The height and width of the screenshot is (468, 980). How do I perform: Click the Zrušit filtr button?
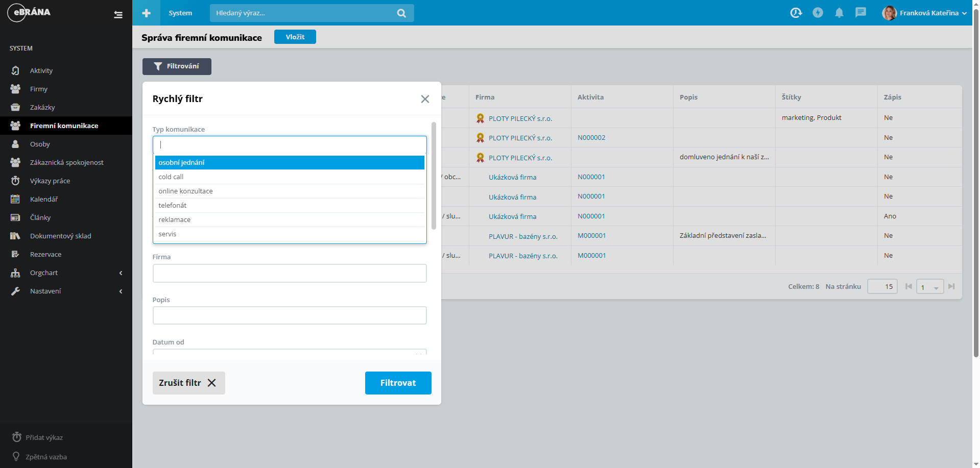click(x=188, y=383)
